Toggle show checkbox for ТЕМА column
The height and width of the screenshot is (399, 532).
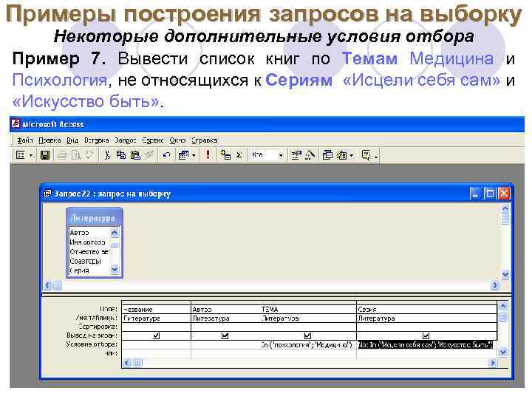coord(307,335)
